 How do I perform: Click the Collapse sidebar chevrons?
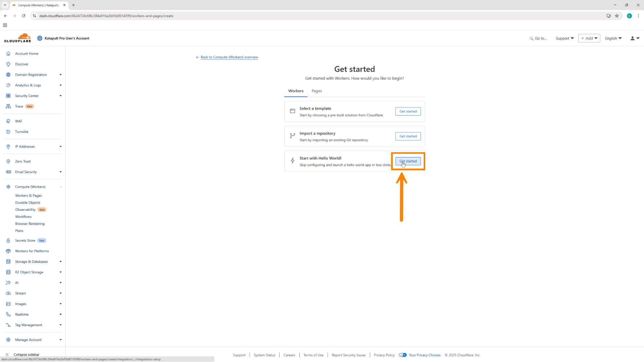click(x=7, y=355)
